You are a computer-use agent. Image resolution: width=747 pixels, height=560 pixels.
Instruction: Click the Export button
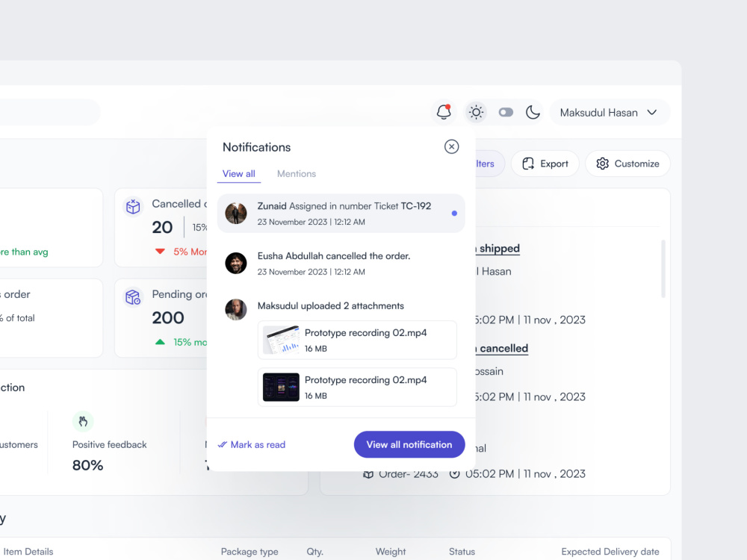coord(545,164)
